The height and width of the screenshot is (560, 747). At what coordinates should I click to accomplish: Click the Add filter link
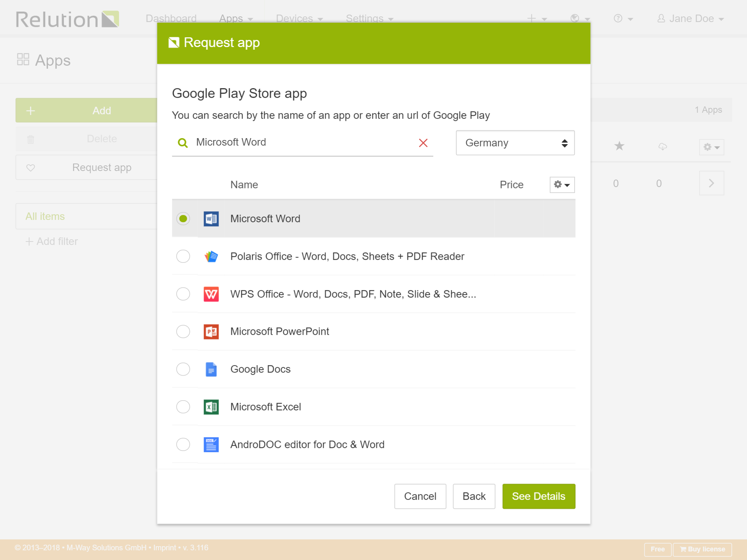[52, 241]
